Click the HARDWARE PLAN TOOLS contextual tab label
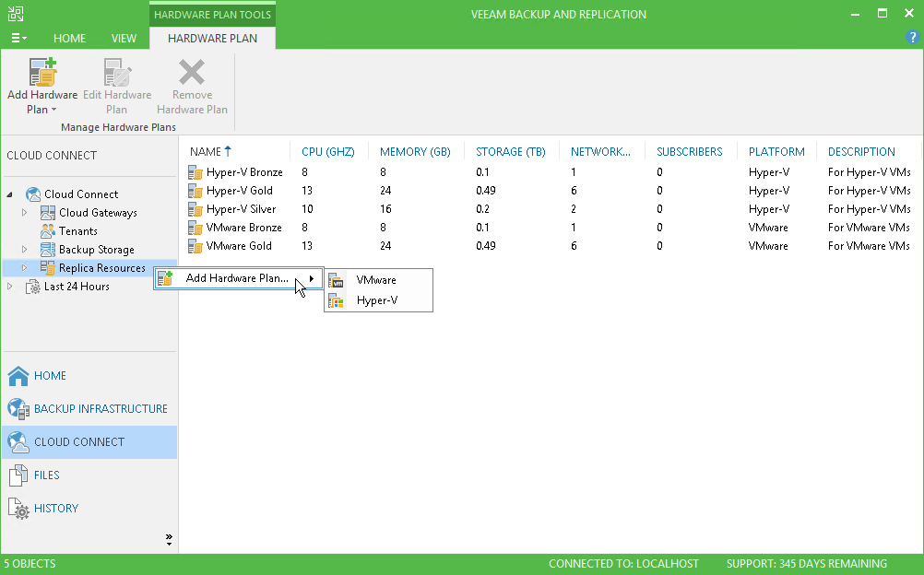Screen dimensions: 924x575 212,15
